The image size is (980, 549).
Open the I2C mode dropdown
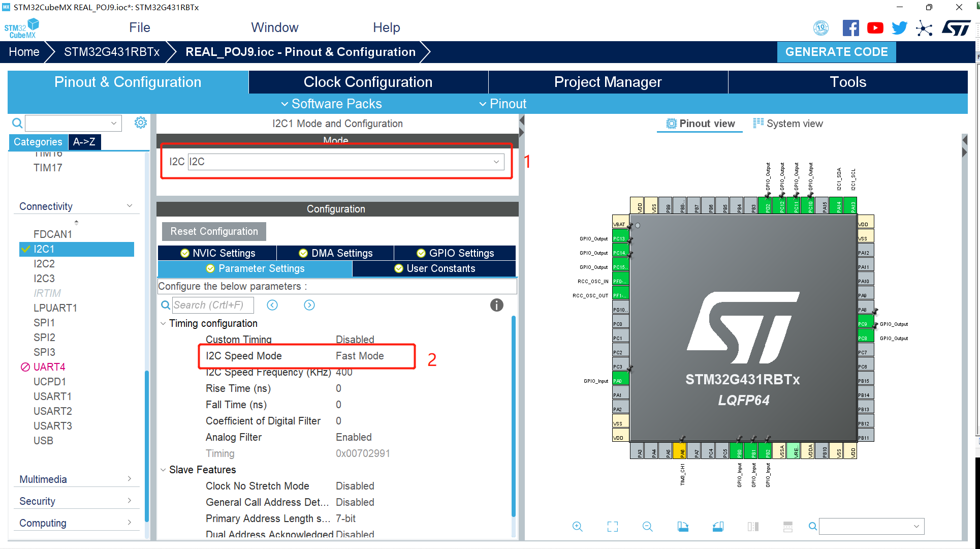[496, 162]
